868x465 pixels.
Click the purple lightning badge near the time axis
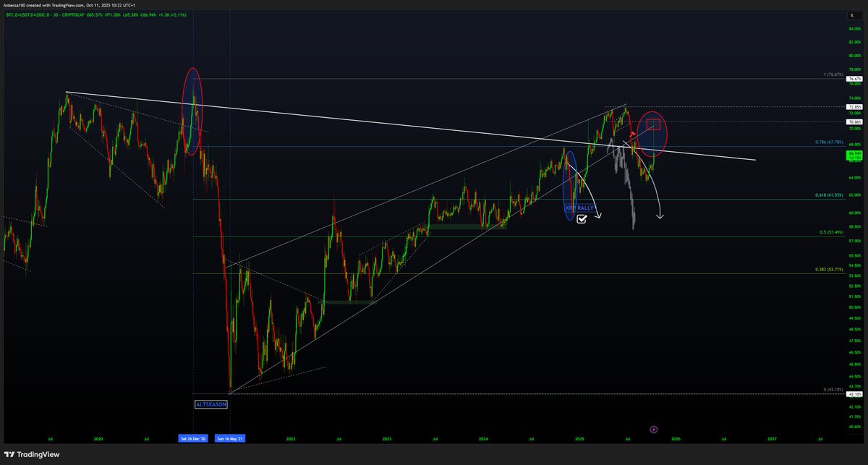pos(654,430)
